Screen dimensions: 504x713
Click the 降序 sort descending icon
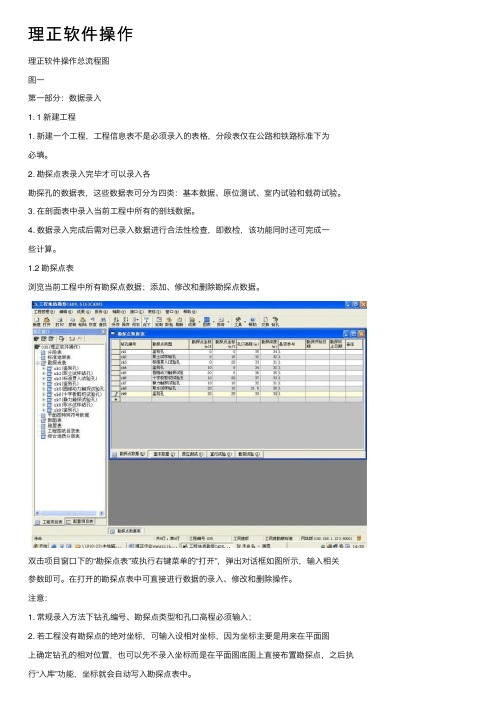[126, 322]
